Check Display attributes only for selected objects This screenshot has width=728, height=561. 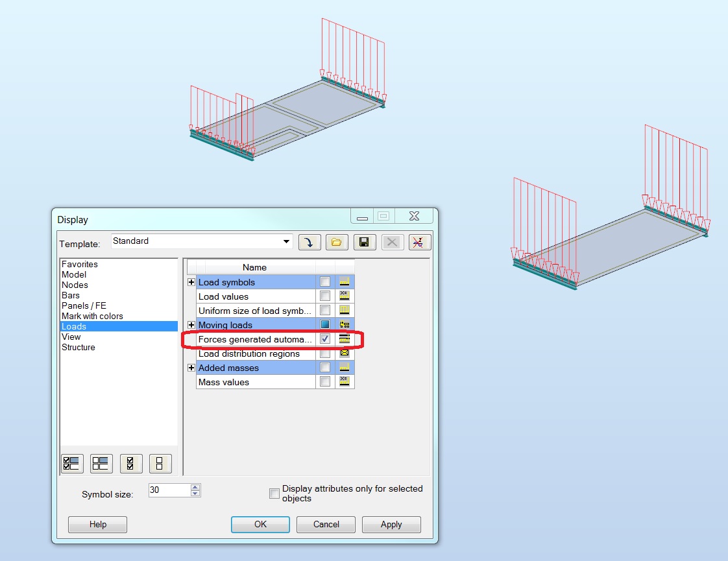(274, 493)
